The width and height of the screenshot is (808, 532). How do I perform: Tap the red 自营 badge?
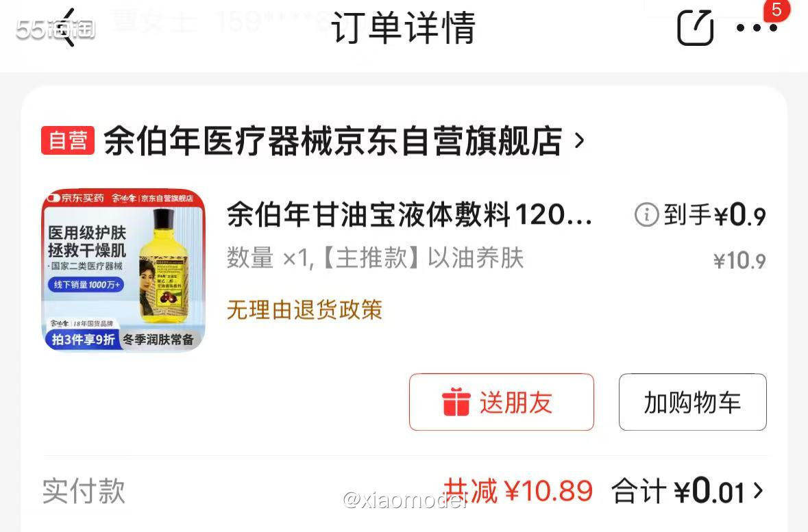(x=68, y=140)
